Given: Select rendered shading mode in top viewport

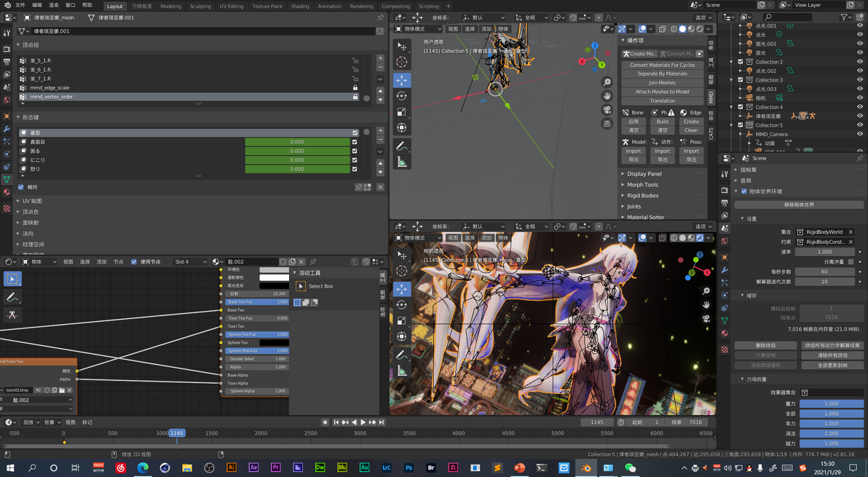Looking at the screenshot, I should click(700, 29).
